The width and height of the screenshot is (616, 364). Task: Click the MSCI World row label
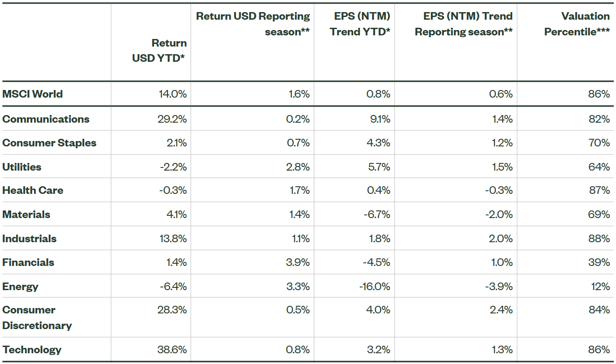coord(33,94)
